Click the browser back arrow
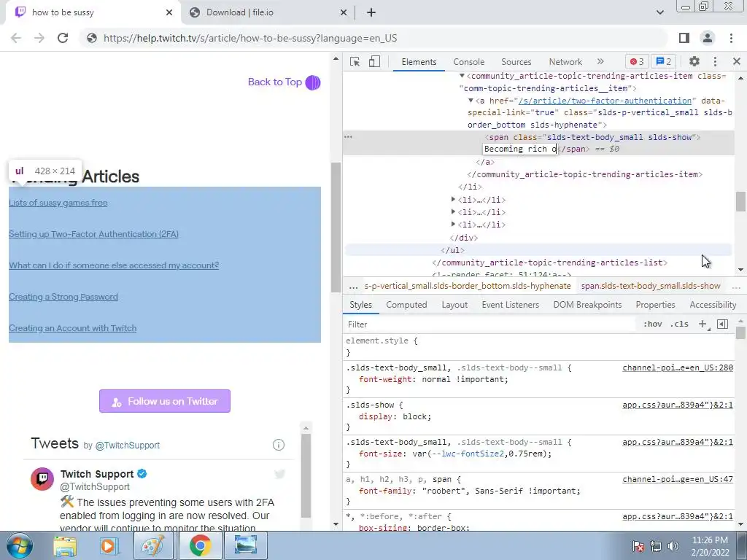Image resolution: width=747 pixels, height=560 pixels. (16, 38)
